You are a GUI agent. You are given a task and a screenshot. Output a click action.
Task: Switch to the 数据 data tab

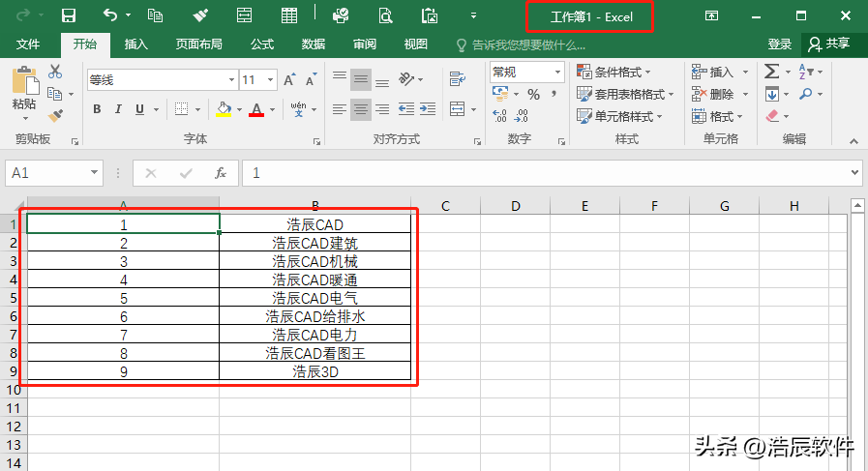[x=313, y=44]
